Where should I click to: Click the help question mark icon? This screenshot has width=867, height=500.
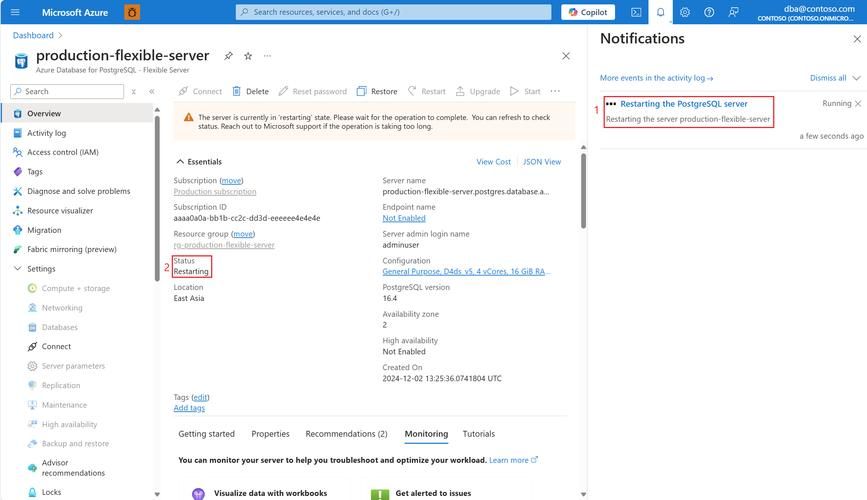pos(709,12)
